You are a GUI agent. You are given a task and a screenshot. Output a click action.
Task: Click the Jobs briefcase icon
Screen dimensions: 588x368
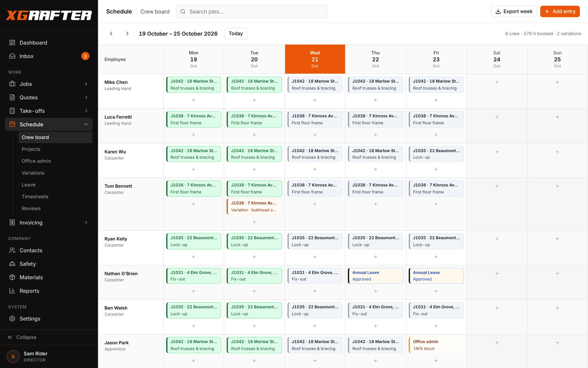12,84
